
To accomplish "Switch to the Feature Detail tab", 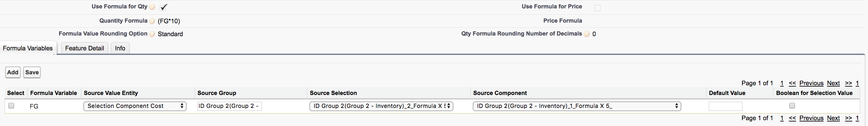I will (x=85, y=48).
